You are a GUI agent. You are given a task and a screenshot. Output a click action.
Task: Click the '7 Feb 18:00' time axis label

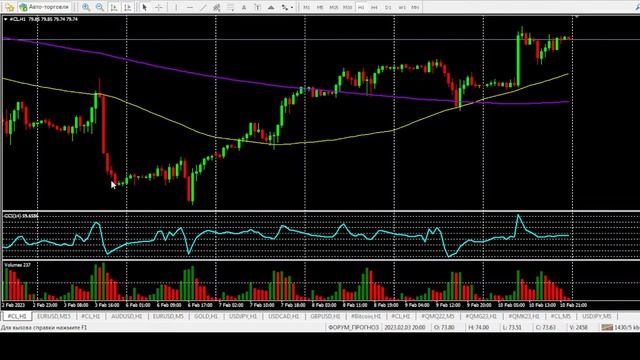coord(293,305)
